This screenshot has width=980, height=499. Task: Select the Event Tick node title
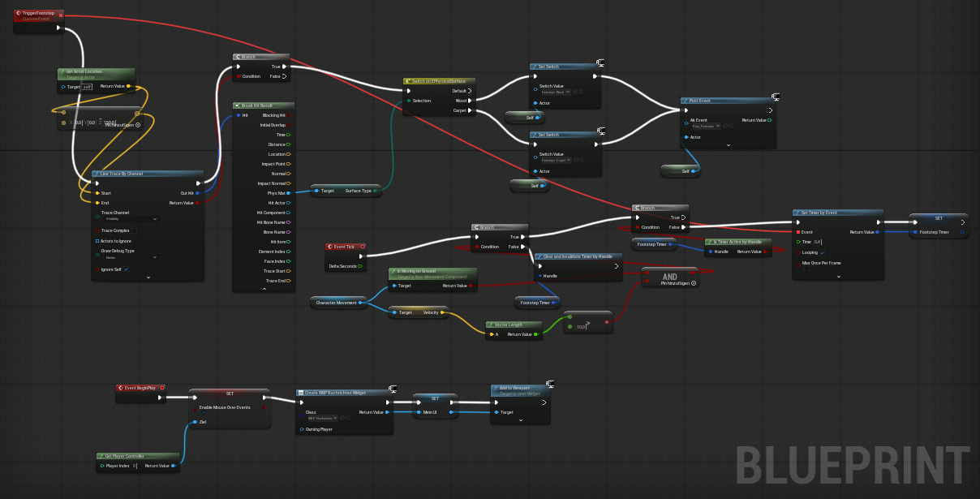pyautogui.click(x=345, y=246)
